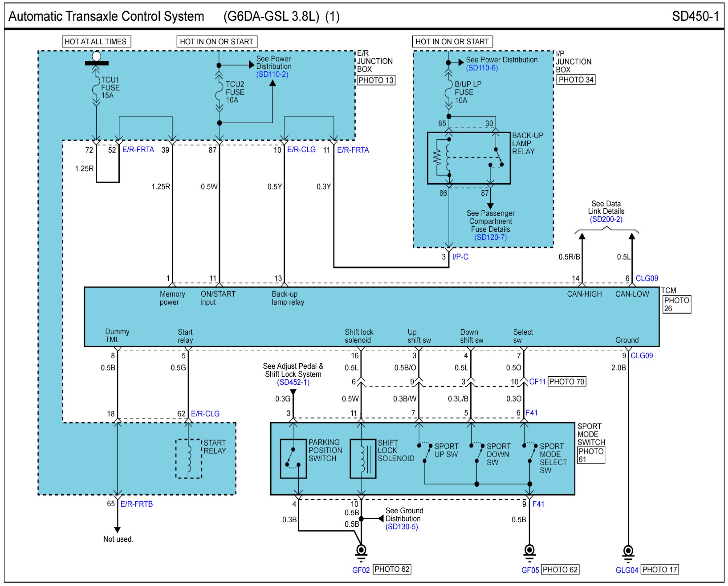Click the CF11 connector label
Screen dimensions: 728x586
tap(537, 382)
